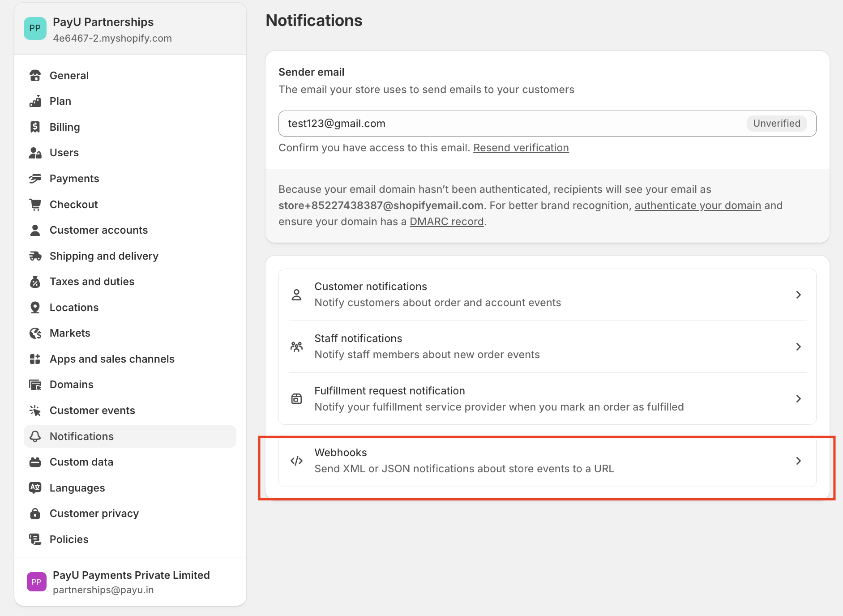
Task: Click the Resend verification link
Action: (x=521, y=148)
